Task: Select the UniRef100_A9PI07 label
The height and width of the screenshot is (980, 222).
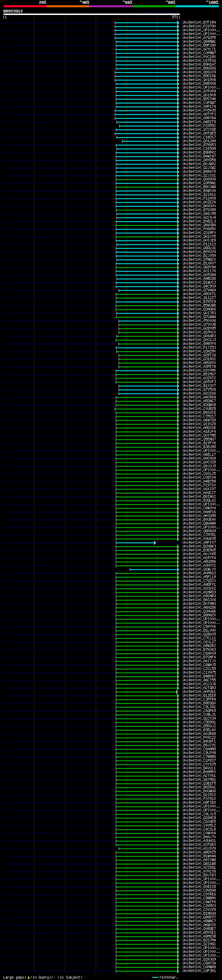Action: tap(199, 542)
